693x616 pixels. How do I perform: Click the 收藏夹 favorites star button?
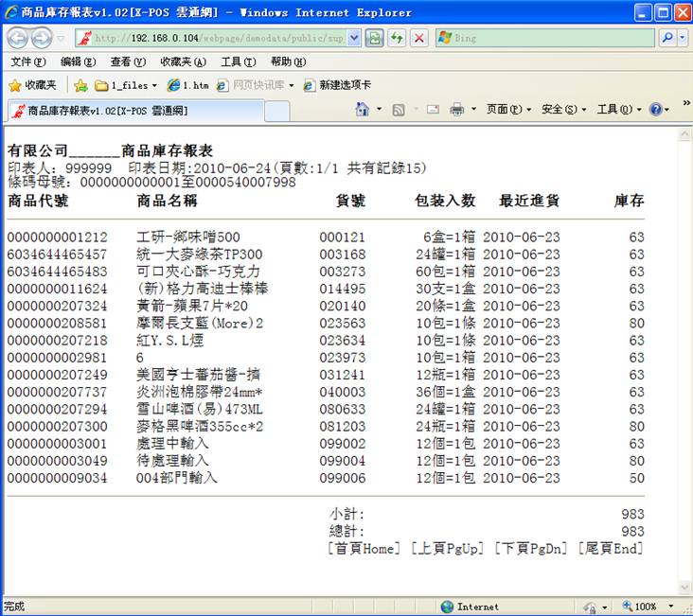click(33, 85)
